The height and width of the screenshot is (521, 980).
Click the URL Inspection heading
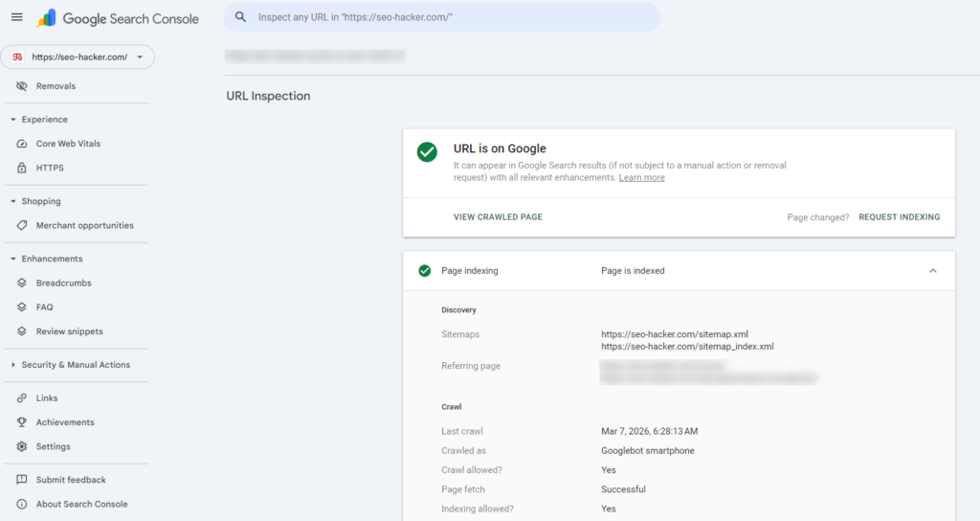pos(268,96)
